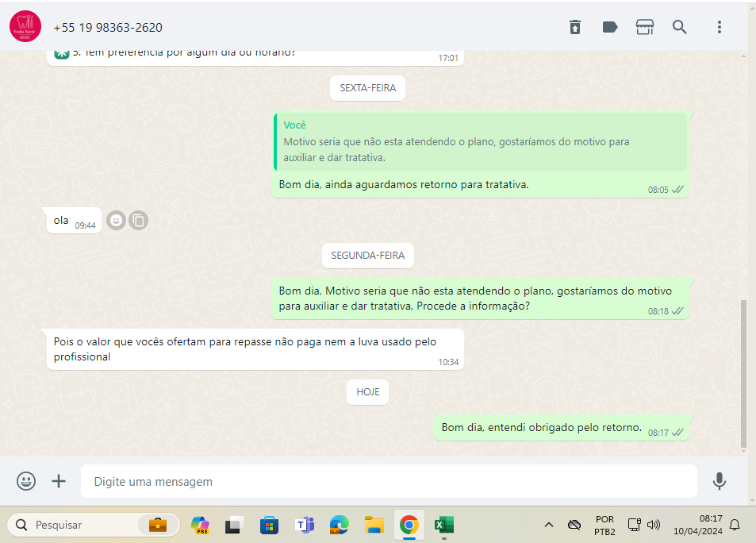Open the emoji picker in composer
Screen dimensions: 756x543
[x=26, y=481]
